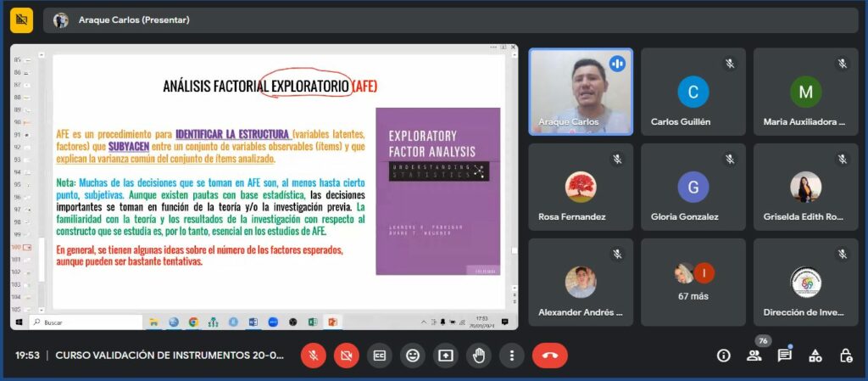Click the 19:53 meeting clock
Viewport: 868px width, 381px height.
pos(27,356)
